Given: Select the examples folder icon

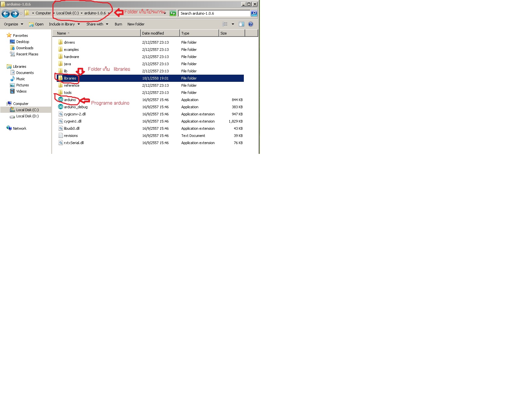Looking at the screenshot, I should [x=60, y=49].
